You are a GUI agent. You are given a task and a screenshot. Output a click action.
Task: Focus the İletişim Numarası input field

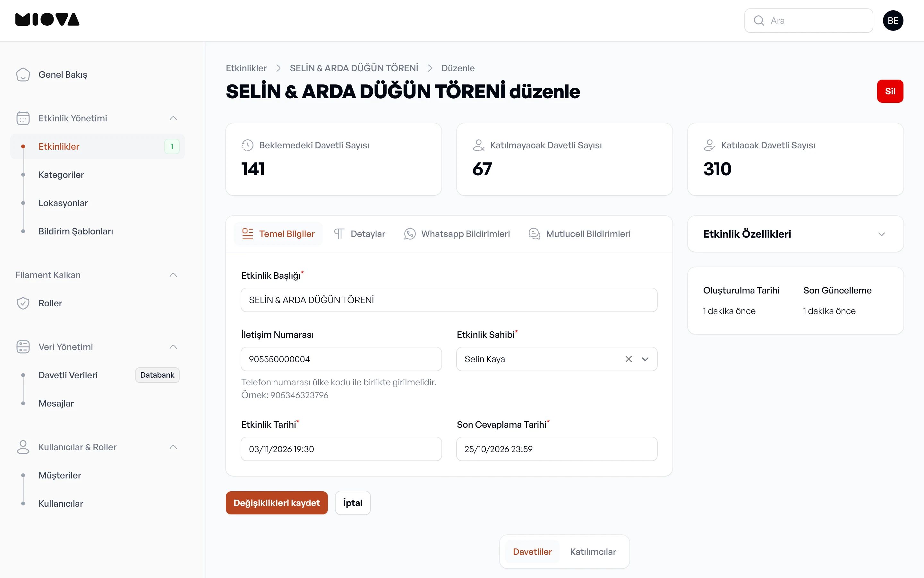click(x=341, y=359)
